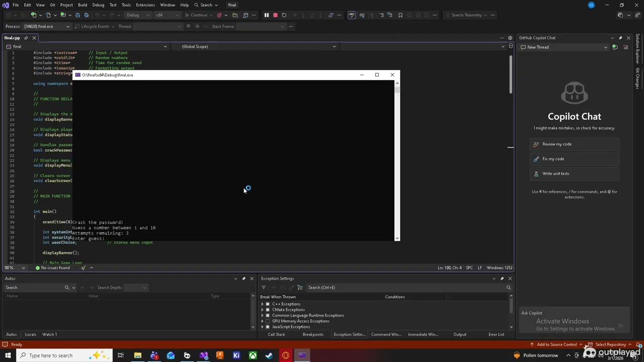Click the search icon in the Autos panel
644x362 pixels.
point(66,288)
